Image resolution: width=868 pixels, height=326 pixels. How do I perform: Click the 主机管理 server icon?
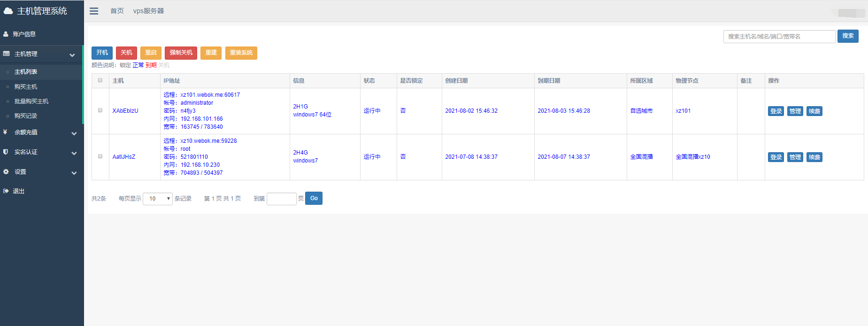coord(7,54)
